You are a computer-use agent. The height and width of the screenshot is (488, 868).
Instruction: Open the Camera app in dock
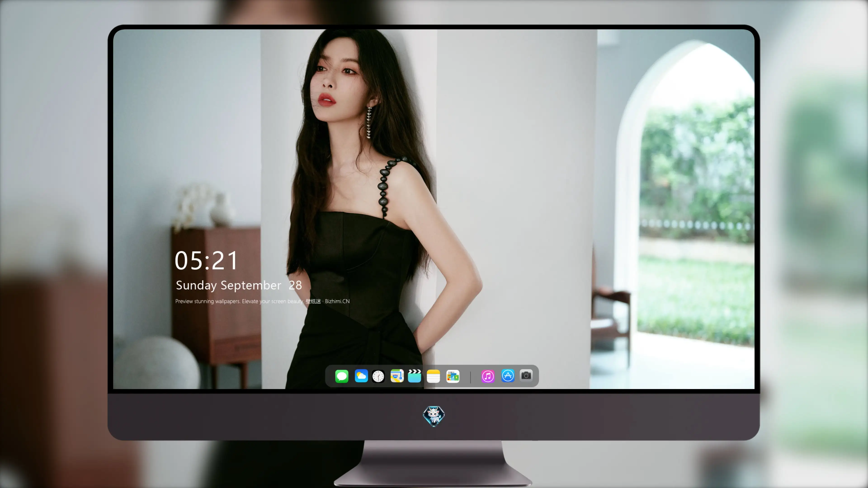(526, 375)
